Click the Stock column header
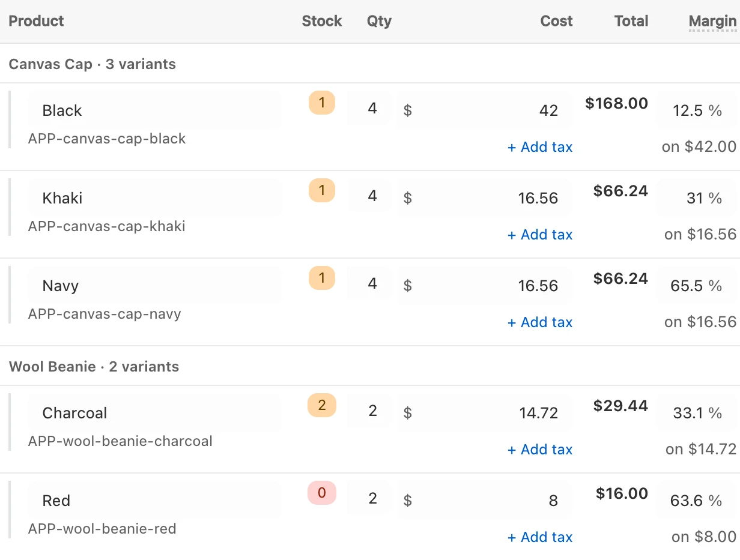 pos(322,21)
